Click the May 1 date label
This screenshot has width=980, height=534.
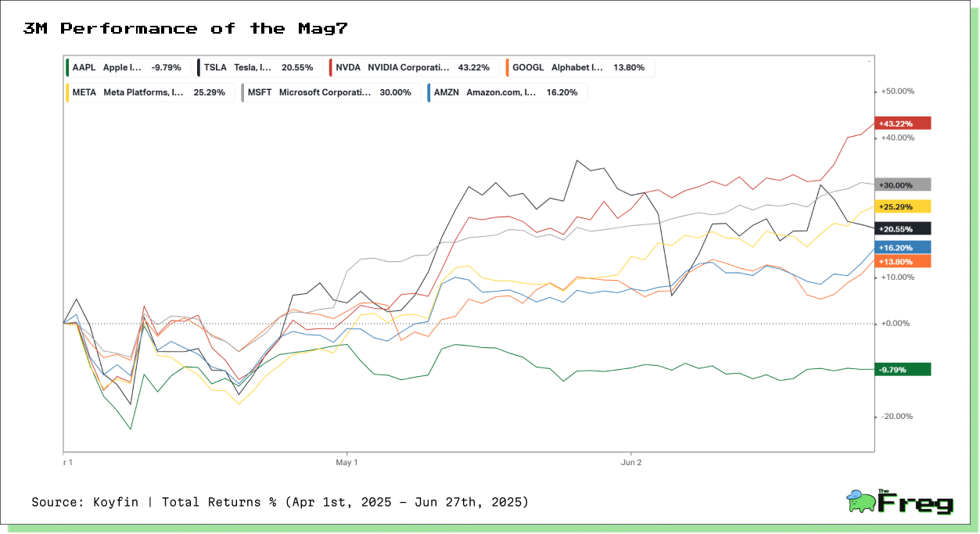346,462
